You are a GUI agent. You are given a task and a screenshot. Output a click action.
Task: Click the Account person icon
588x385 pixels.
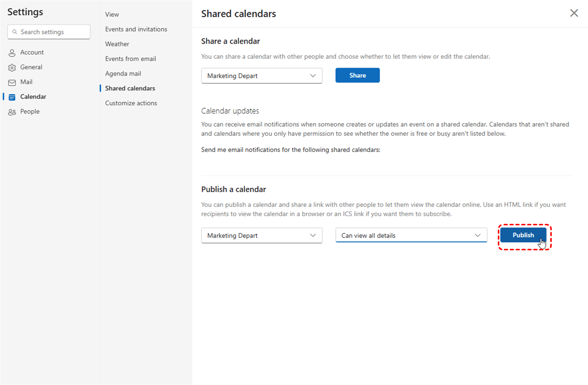click(12, 53)
